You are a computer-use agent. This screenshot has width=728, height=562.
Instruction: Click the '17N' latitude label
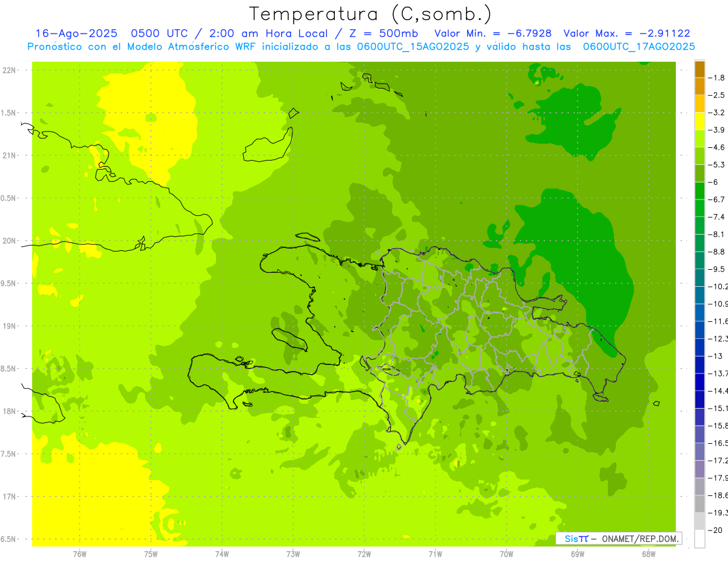point(10,497)
